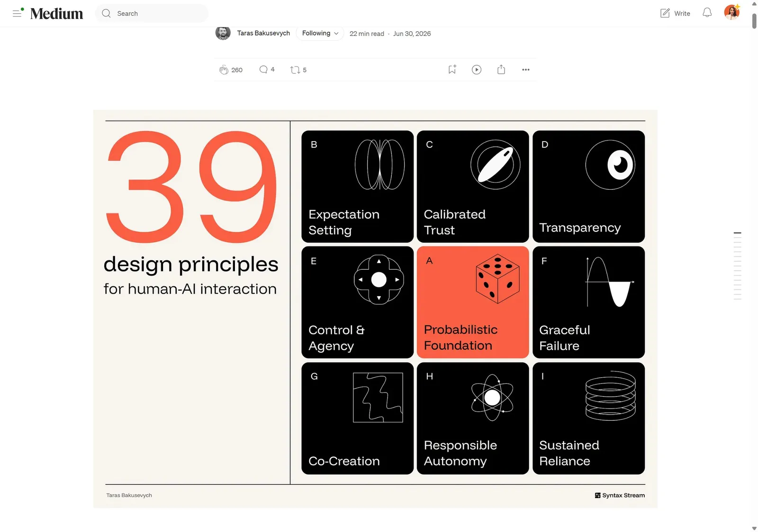The height and width of the screenshot is (532, 758).
Task: Click 'design principles' heading text
Action: click(x=191, y=264)
